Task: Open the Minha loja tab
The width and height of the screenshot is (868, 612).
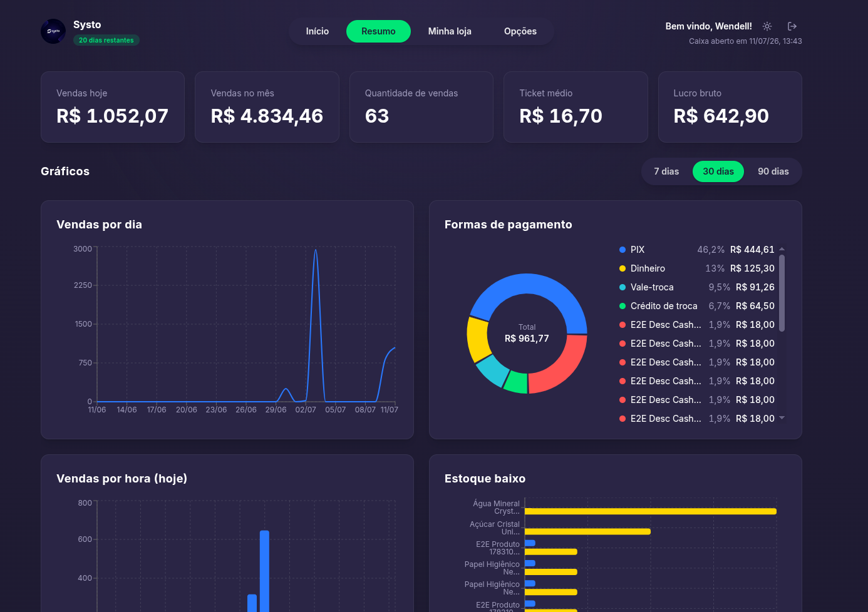Action: pos(450,31)
